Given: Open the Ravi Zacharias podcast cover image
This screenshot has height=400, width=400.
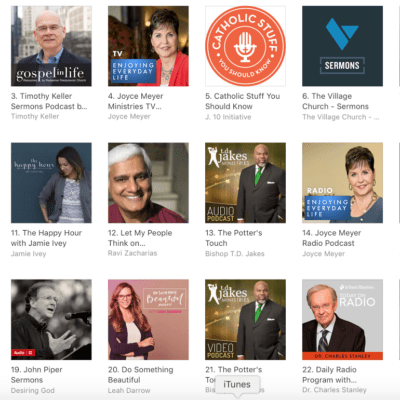Looking at the screenshot, I should coord(148,183).
